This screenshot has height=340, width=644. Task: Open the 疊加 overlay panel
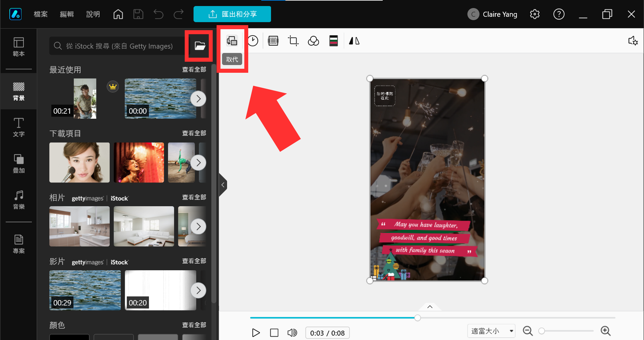[x=19, y=164]
